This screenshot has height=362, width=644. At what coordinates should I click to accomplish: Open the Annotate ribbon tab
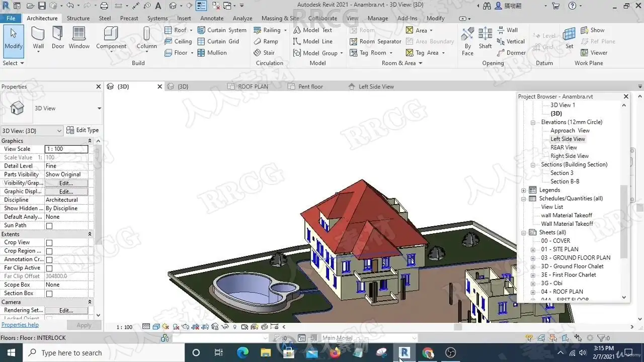(x=212, y=18)
